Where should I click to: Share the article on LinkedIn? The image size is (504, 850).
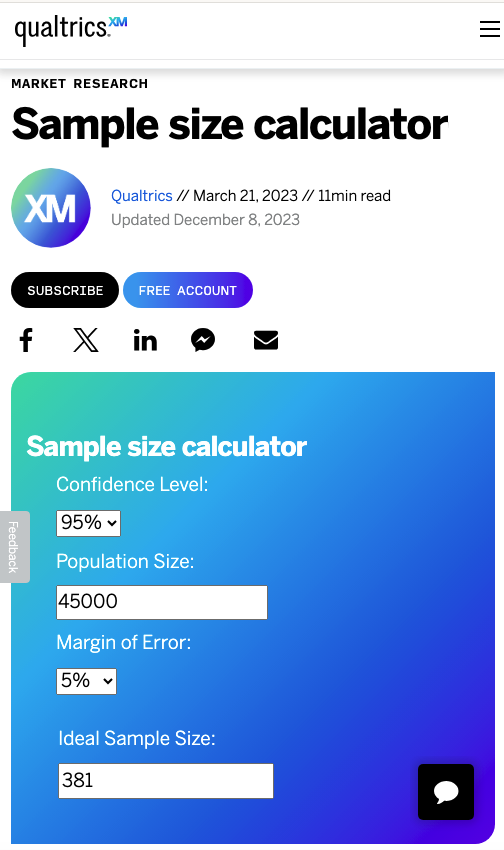tap(145, 340)
